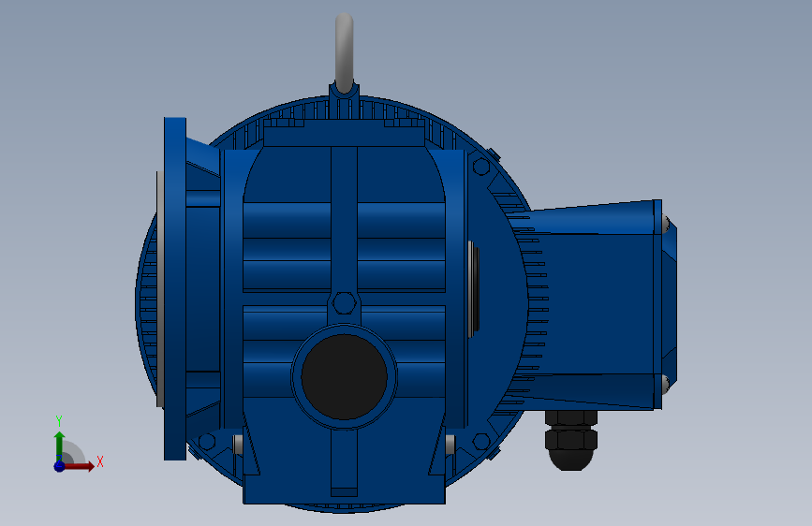Image resolution: width=812 pixels, height=526 pixels.
Task: Select the gray seal ring on housing right side
Action: click(473, 289)
